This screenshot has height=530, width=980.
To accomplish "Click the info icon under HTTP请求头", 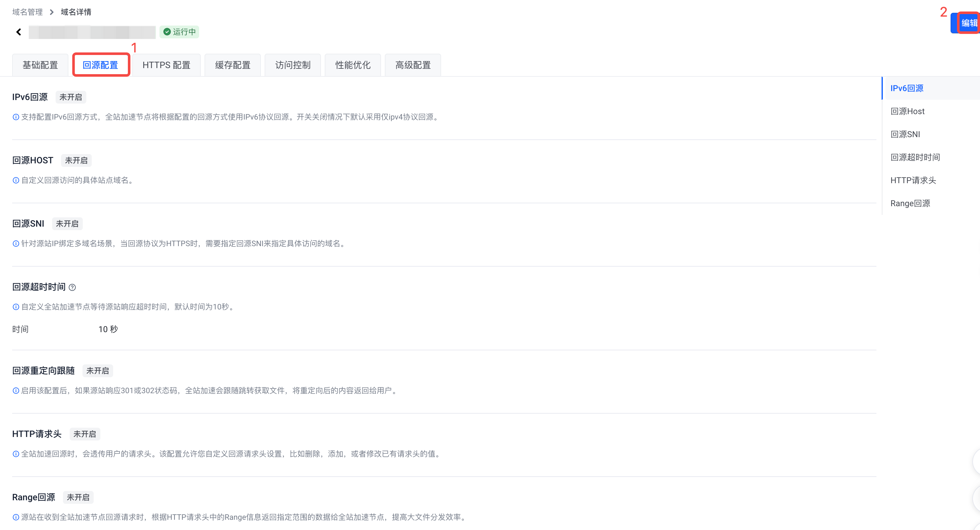I will (16, 454).
